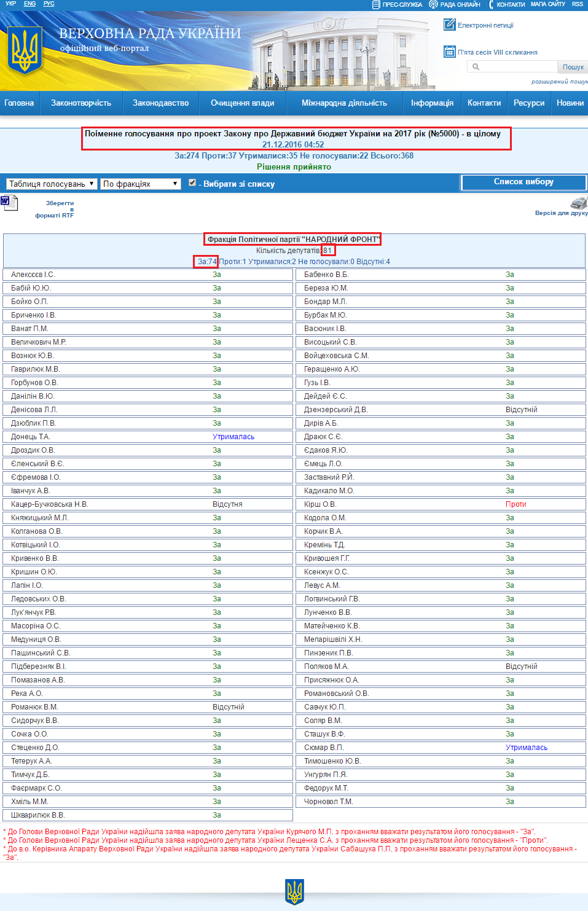Click the session calendar icon

point(449,52)
